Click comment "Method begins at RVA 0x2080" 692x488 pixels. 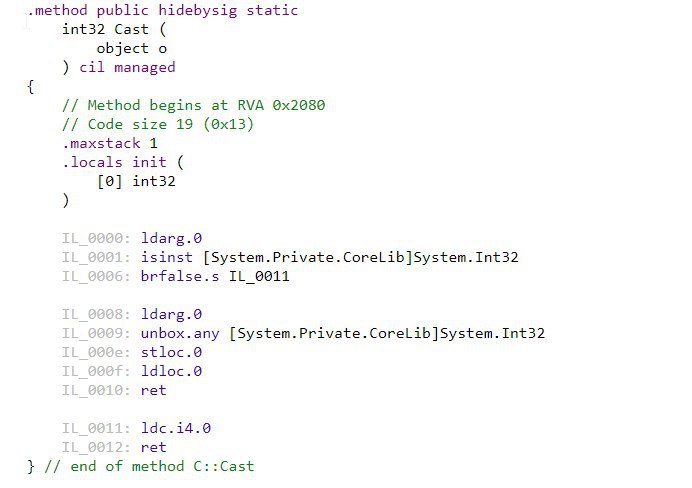pyautogui.click(x=193, y=105)
